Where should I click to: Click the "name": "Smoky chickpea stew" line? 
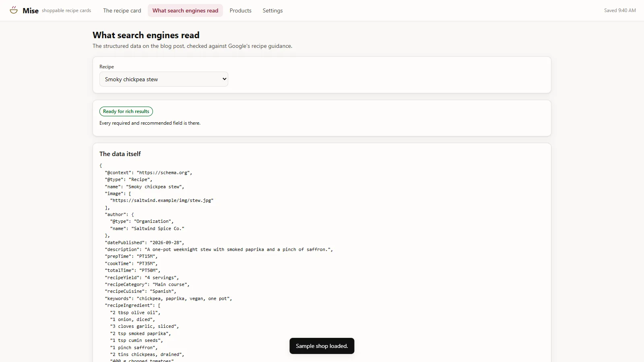(x=144, y=187)
